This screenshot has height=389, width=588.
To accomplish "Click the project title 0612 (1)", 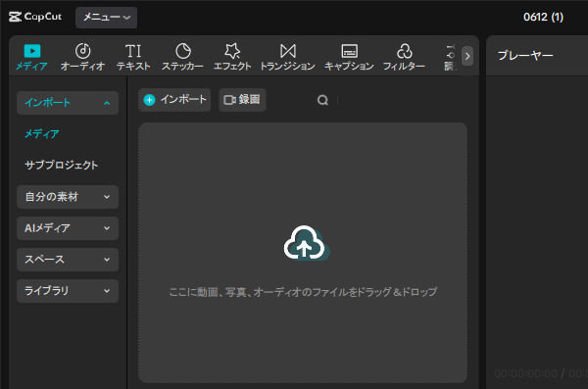I will pos(543,17).
